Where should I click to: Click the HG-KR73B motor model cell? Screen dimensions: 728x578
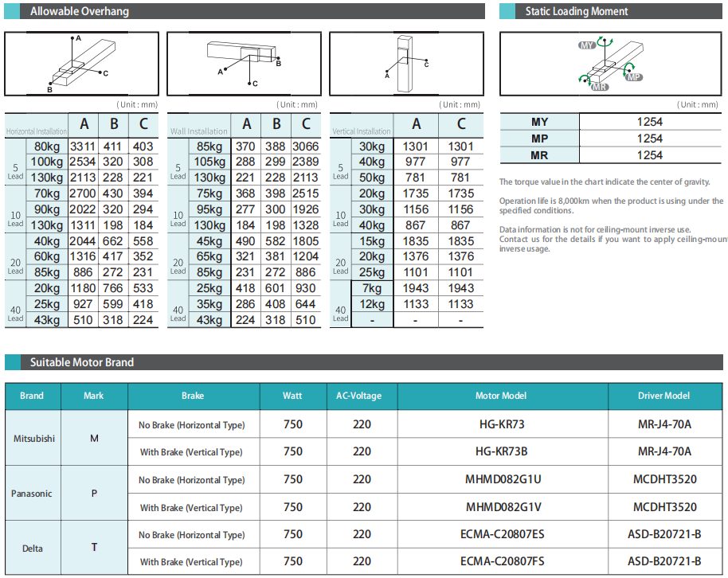501,451
